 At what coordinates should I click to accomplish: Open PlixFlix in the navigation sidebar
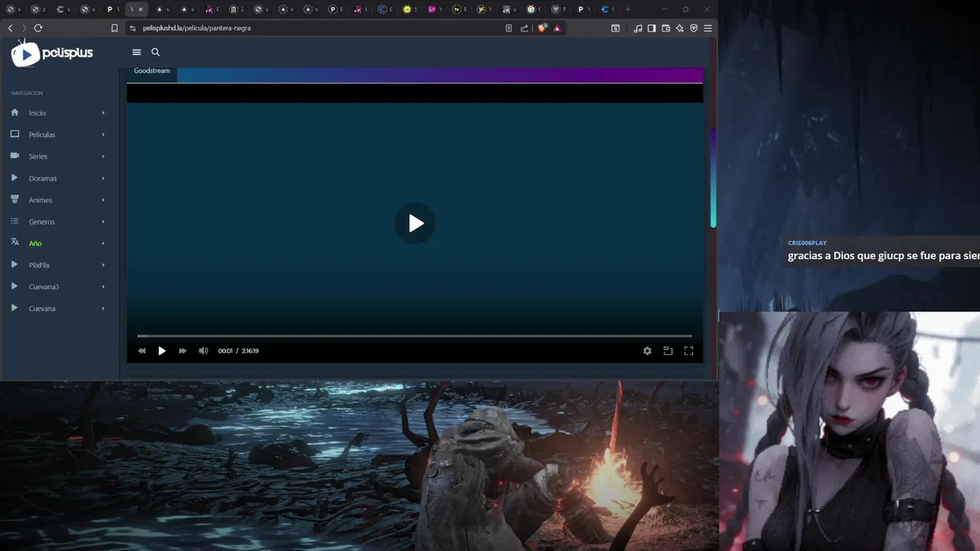(x=39, y=265)
